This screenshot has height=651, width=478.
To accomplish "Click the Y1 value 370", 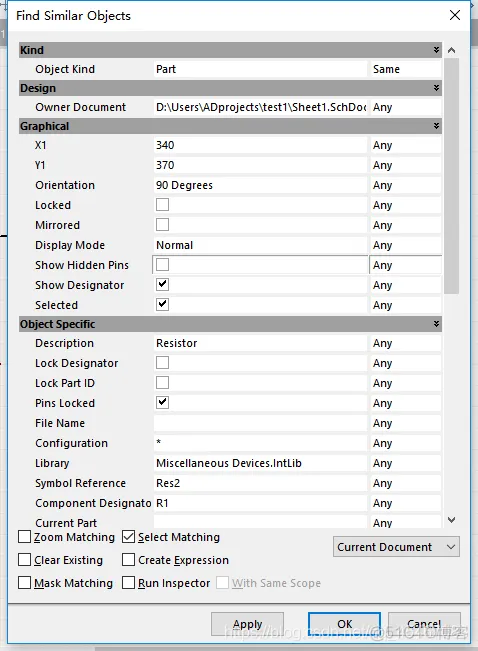I will 260,165.
